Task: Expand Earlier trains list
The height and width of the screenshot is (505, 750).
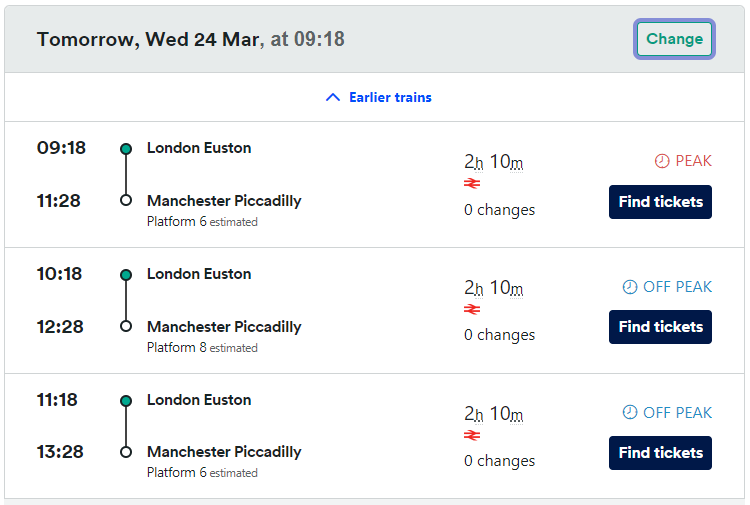Action: [389, 97]
